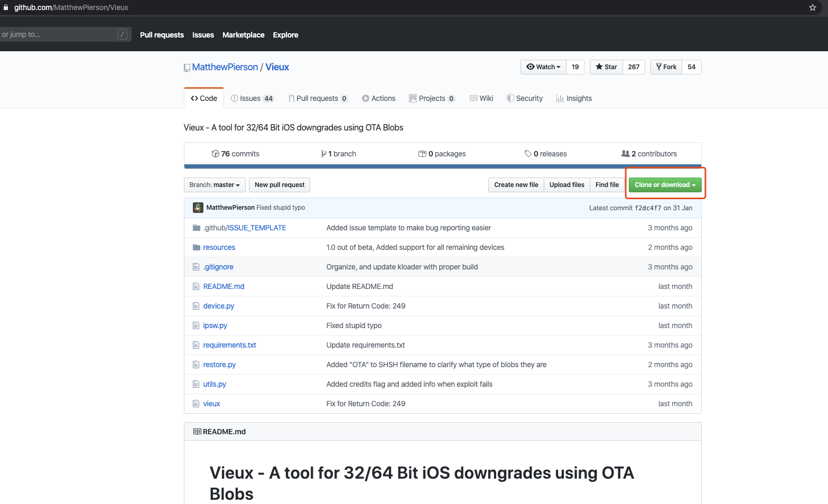
Task: Click the browser bookmark star icon
Action: 813,7
